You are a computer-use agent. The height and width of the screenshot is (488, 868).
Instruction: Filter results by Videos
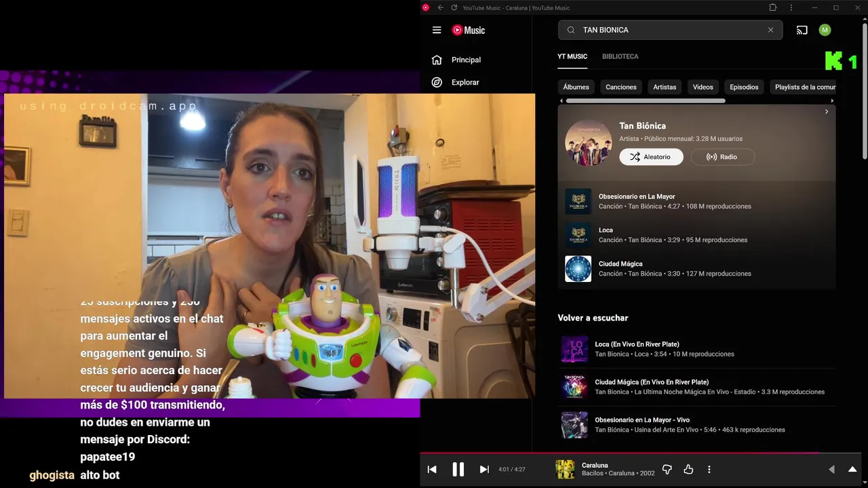703,87
